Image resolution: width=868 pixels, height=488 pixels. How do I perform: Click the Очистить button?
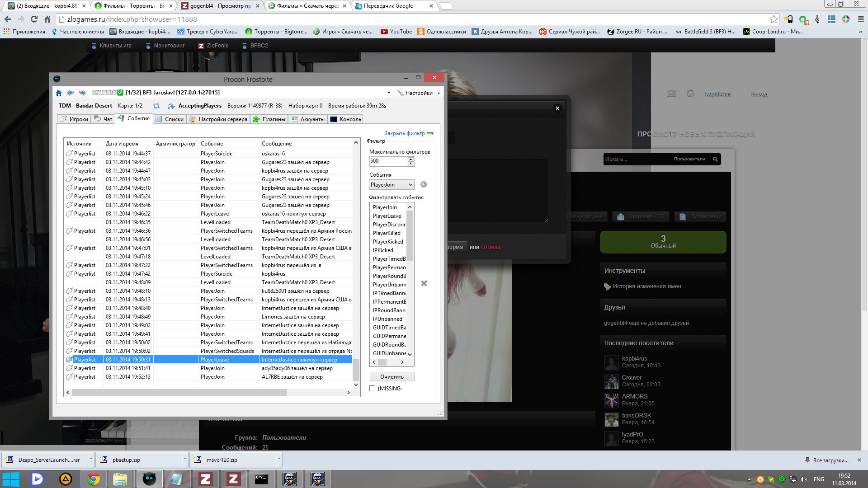(392, 377)
